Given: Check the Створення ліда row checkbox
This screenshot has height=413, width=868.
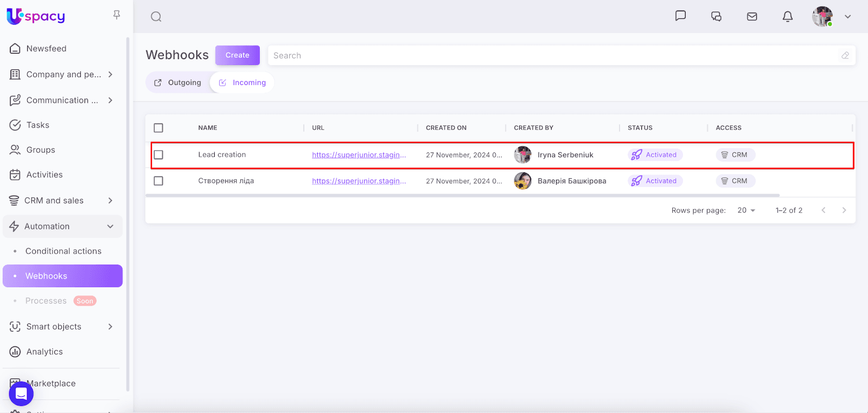Looking at the screenshot, I should 158,181.
